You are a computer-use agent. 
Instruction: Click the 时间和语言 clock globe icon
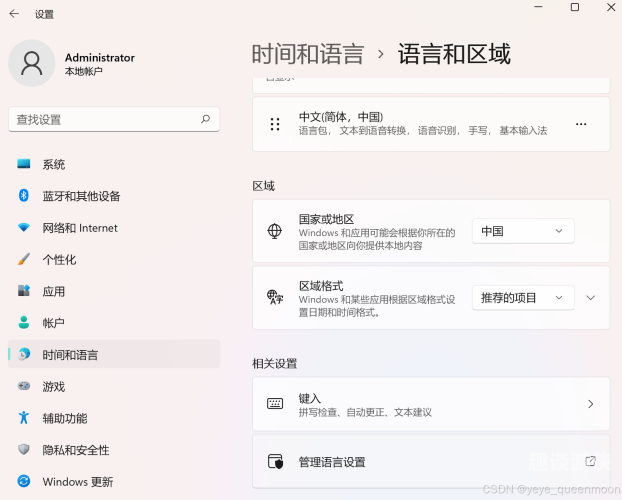point(24,354)
